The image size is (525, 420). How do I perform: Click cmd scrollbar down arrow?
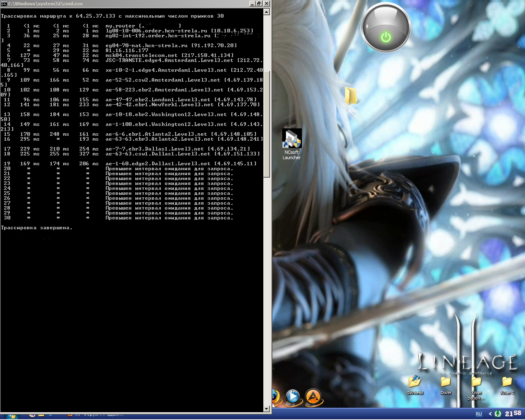tap(267, 409)
